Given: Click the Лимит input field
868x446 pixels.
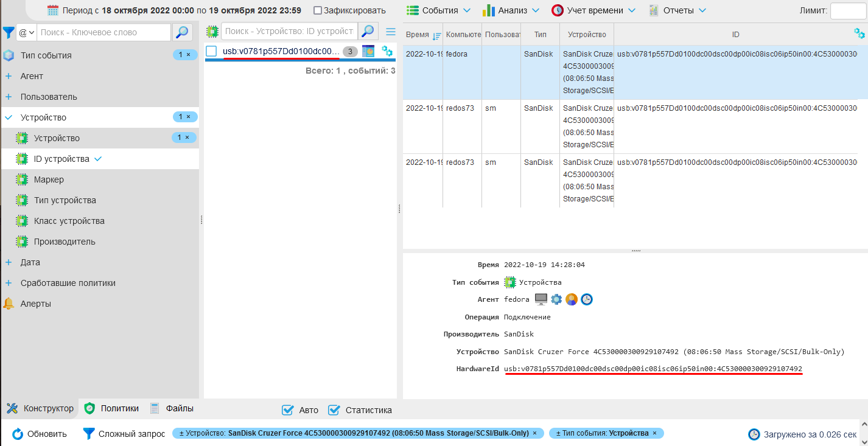Looking at the screenshot, I should [x=847, y=11].
